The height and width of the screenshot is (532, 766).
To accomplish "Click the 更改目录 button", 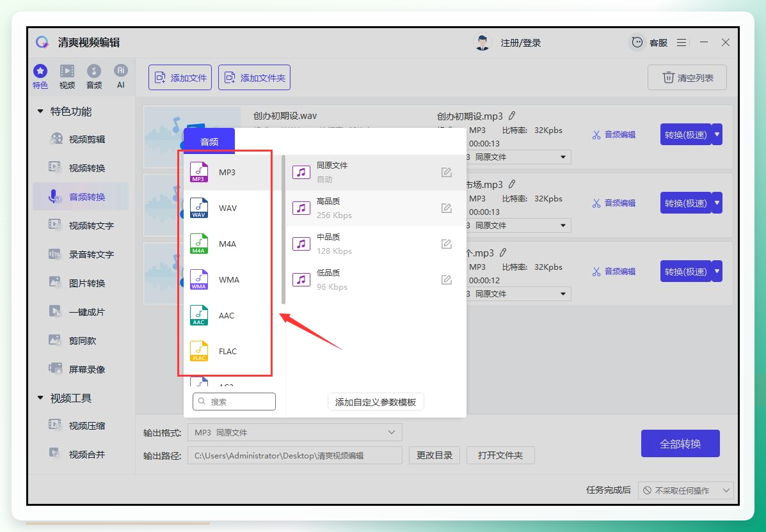I will tap(435, 455).
